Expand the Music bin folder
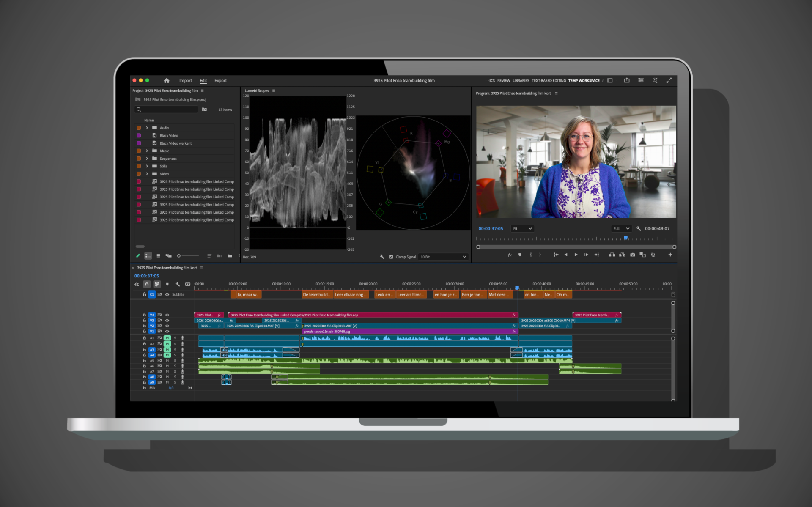812x507 pixels. pos(147,151)
